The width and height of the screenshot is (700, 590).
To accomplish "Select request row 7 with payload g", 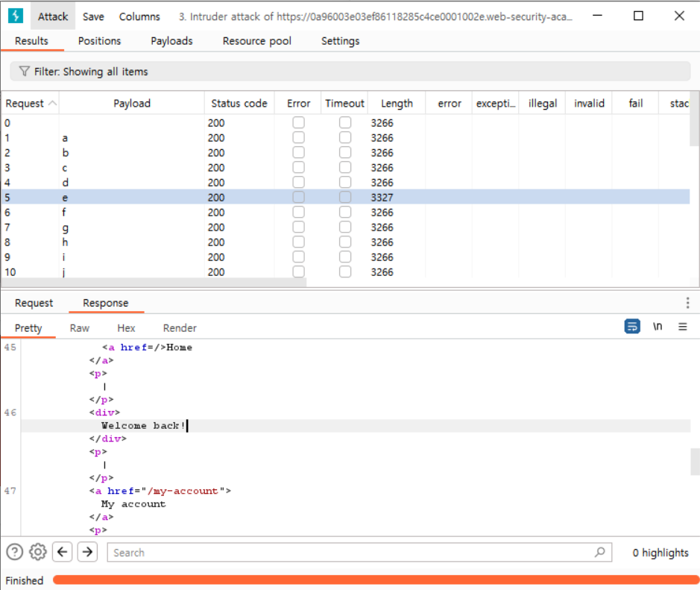I will 346,227.
